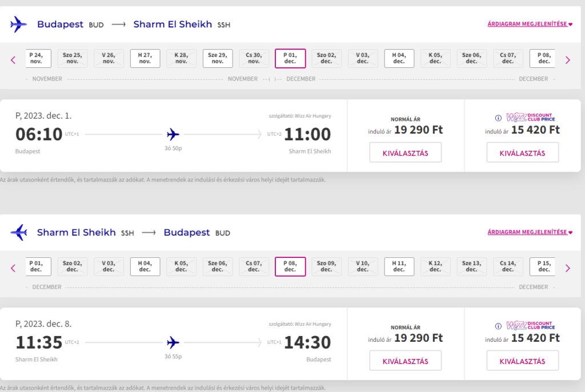Viewport: 585px width, 392px height.
Task: Click the return flight airplane icon
Action: click(19, 232)
